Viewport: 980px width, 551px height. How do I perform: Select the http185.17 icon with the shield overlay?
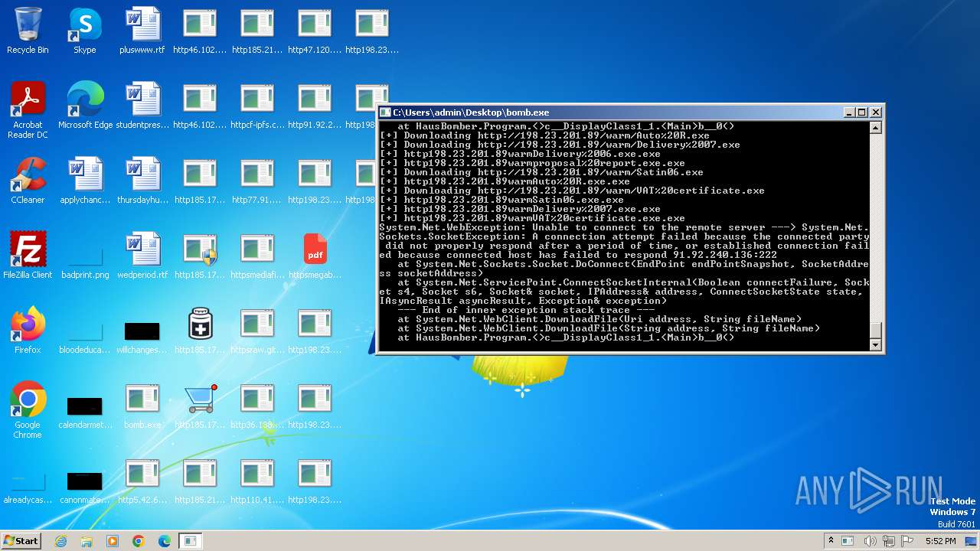coord(200,256)
